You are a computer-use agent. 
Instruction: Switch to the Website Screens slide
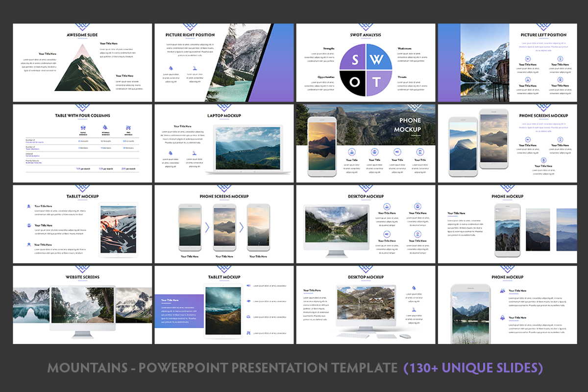click(x=82, y=276)
